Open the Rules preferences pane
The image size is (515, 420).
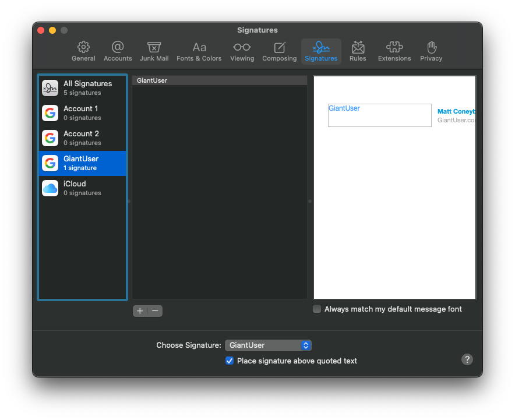point(358,51)
